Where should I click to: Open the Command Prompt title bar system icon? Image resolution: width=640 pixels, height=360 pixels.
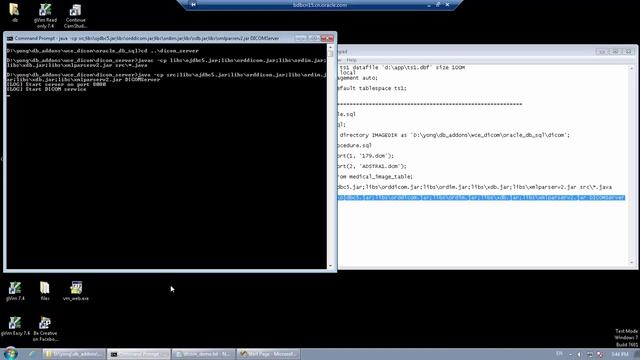9,38
